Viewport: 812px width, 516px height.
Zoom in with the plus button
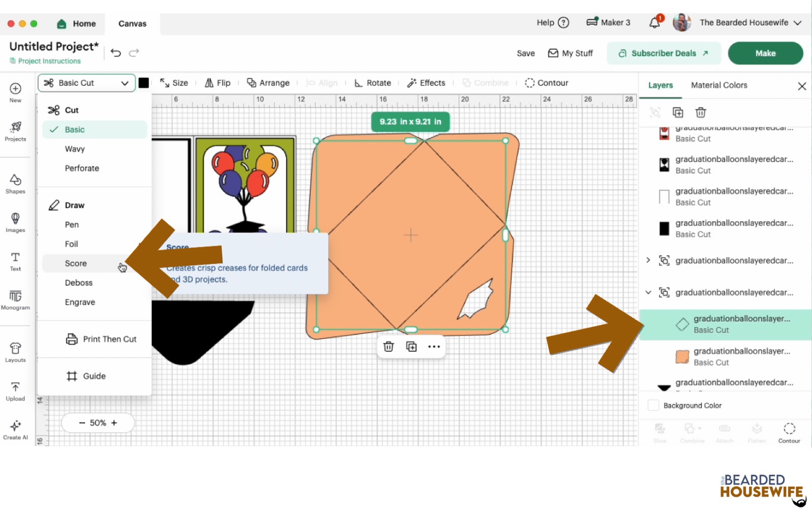pos(114,423)
